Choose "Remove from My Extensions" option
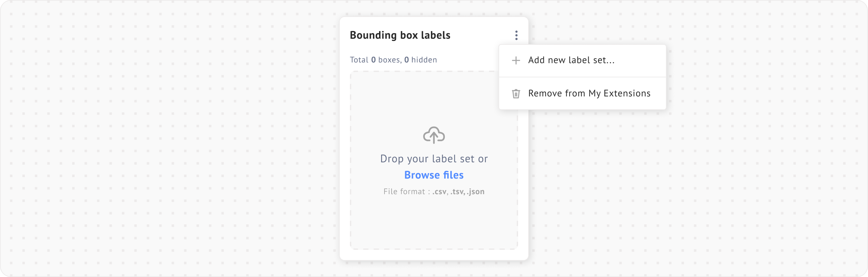The width and height of the screenshot is (868, 277). 589,94
